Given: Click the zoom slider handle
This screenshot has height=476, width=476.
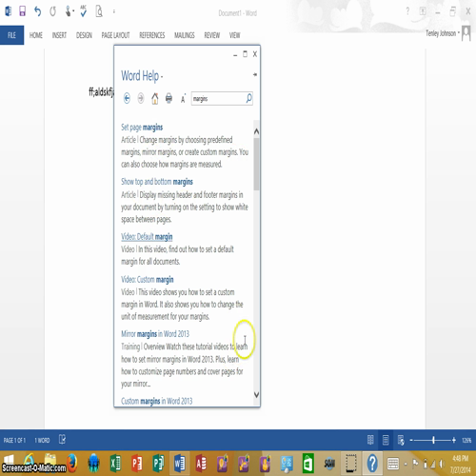Looking at the screenshot, I should coord(433,440).
